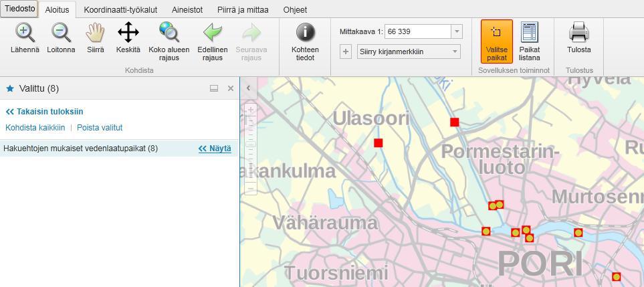Open the Tiedosto menu
Image resolution: width=644 pixels, height=287 pixels.
[19, 9]
